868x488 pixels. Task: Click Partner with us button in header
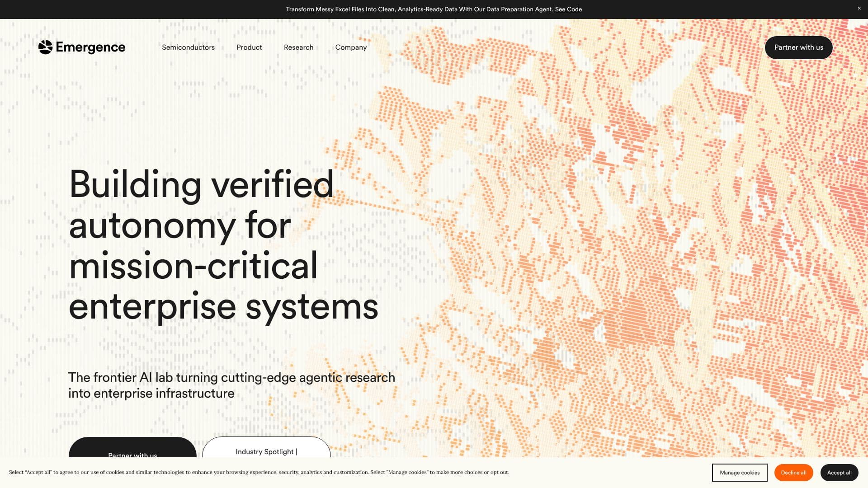click(x=798, y=47)
